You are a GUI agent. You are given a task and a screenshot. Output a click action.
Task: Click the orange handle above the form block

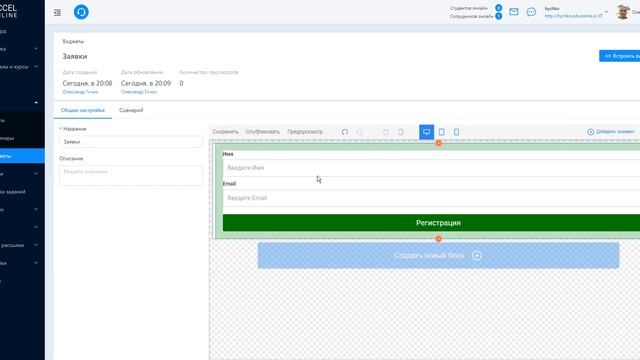[x=438, y=143]
